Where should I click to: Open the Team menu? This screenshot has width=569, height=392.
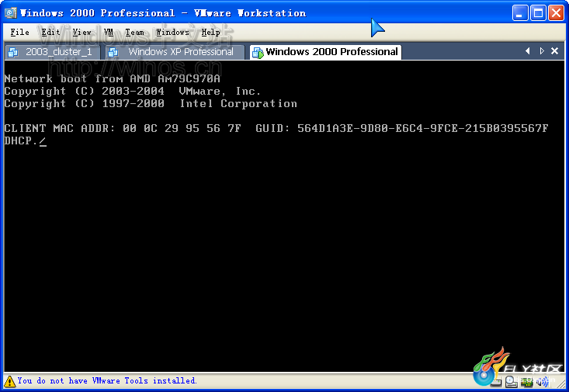pyautogui.click(x=134, y=33)
